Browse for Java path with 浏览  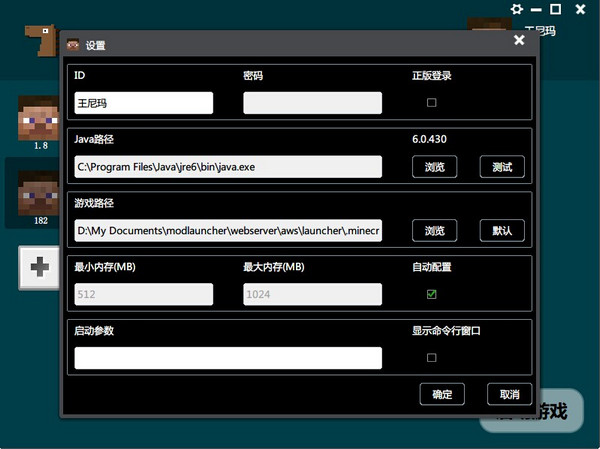coord(434,167)
